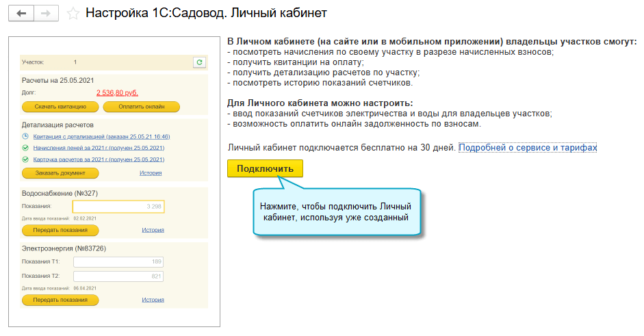Screen dimensions: 644x336
Task: Click the Электроэнергия (№83726) heading
Action: tap(64, 248)
